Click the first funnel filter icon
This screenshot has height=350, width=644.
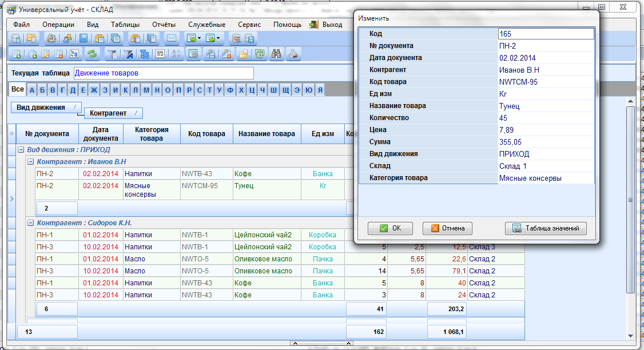pos(113,54)
